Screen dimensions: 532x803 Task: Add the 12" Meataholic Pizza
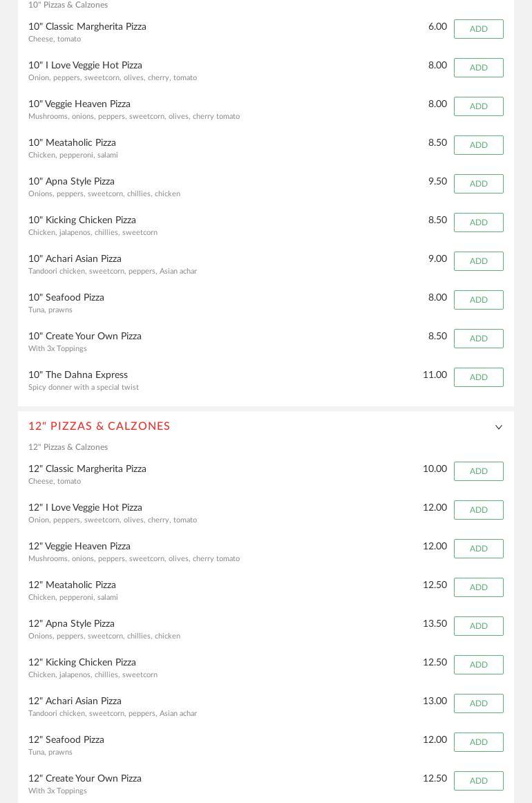(478, 587)
